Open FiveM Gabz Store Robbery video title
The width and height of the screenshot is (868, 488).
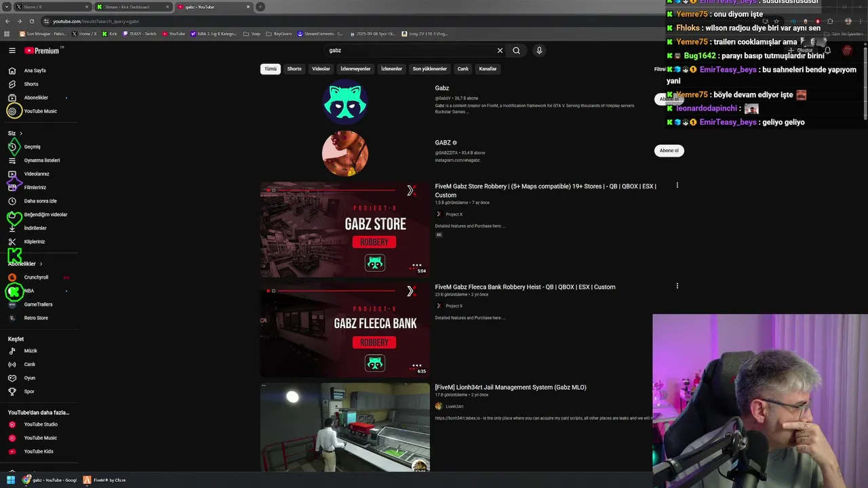point(545,190)
